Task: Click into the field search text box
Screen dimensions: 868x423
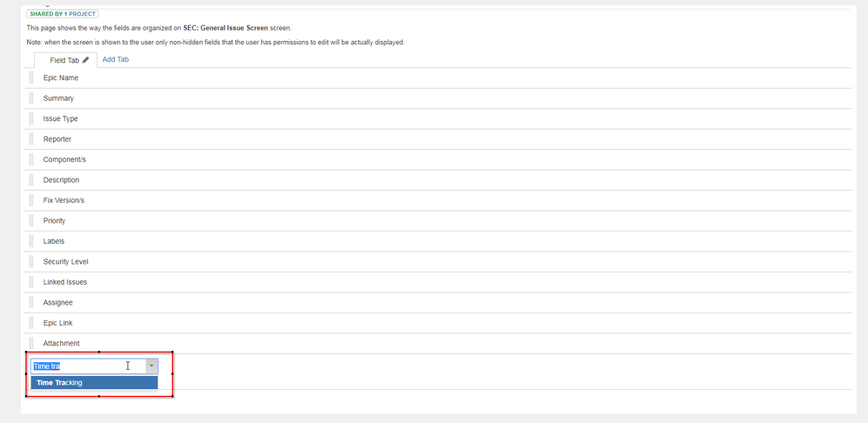Action: 89,366
